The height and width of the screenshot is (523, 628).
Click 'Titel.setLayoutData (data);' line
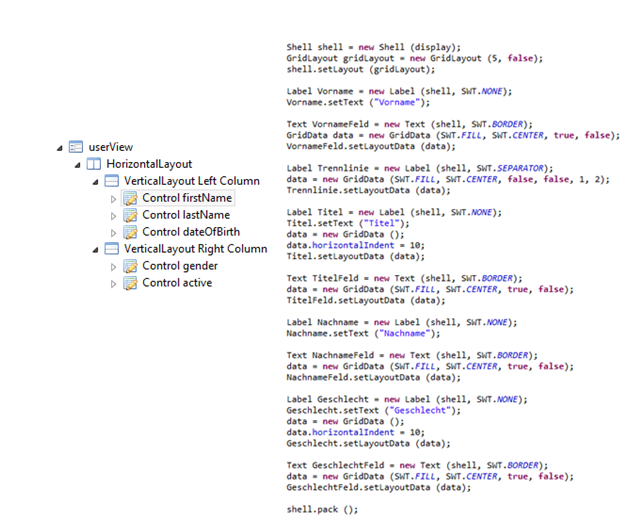356,256
